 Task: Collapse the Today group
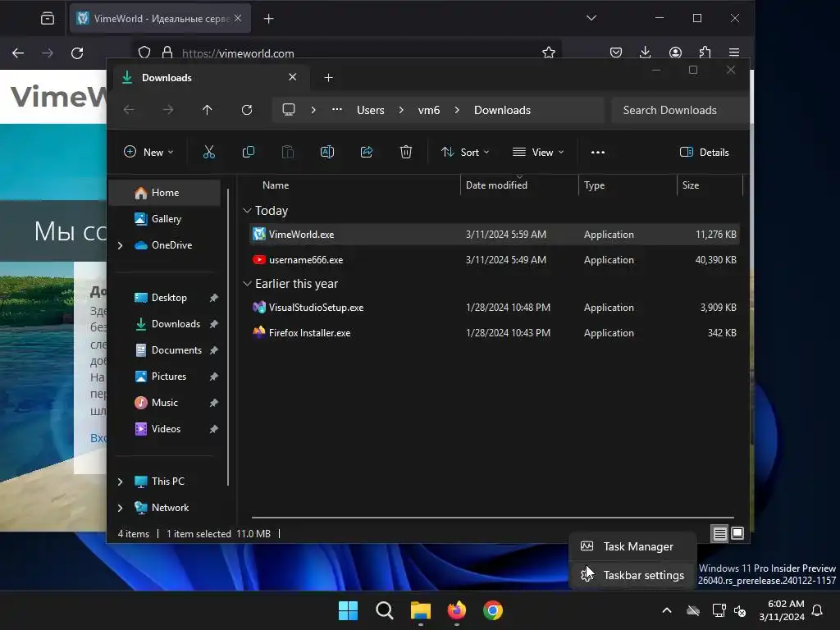(247, 211)
